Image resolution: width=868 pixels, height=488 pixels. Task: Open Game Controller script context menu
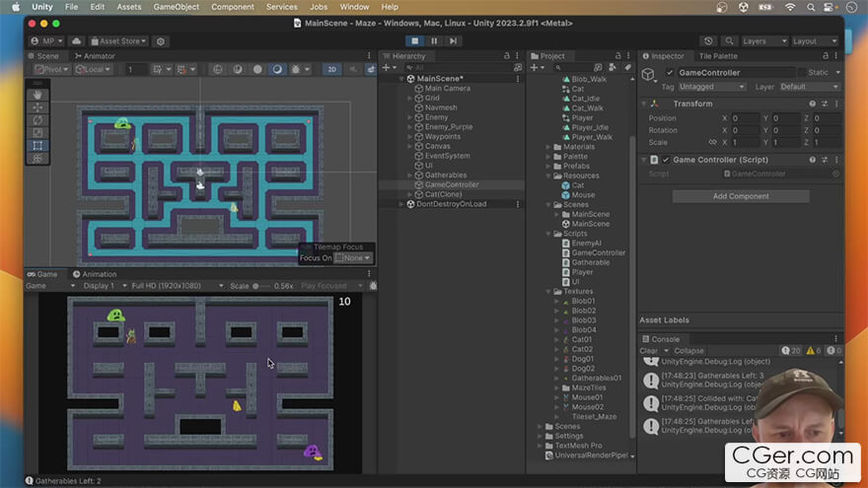[836, 160]
